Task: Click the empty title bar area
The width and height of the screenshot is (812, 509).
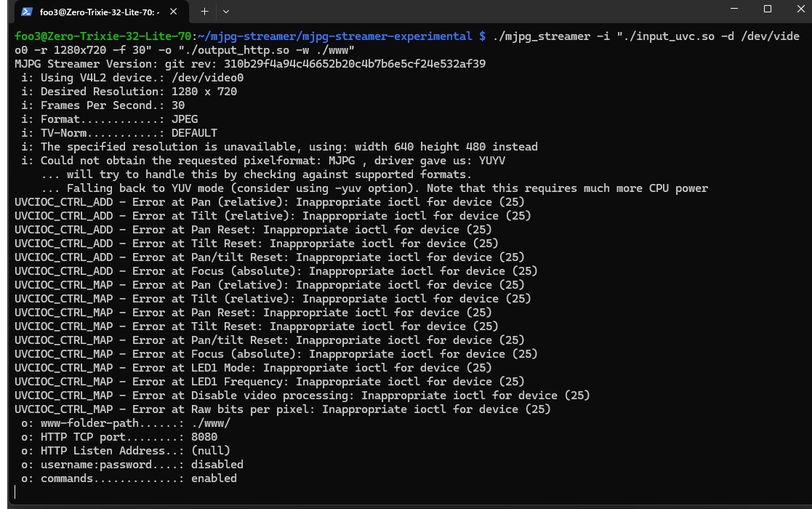Action: click(x=473, y=11)
